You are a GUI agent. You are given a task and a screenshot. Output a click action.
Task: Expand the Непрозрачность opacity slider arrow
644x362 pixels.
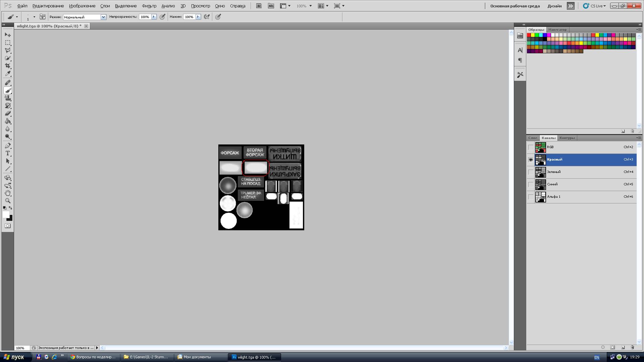point(154,17)
